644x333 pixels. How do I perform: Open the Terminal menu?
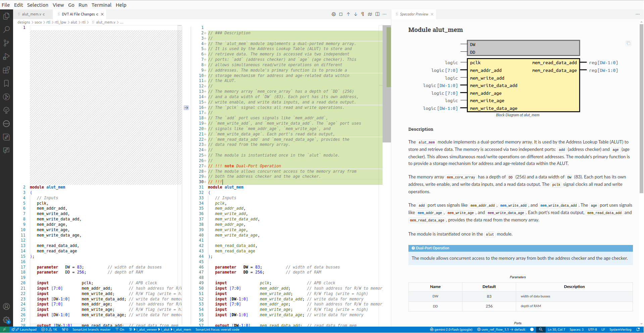(101, 5)
